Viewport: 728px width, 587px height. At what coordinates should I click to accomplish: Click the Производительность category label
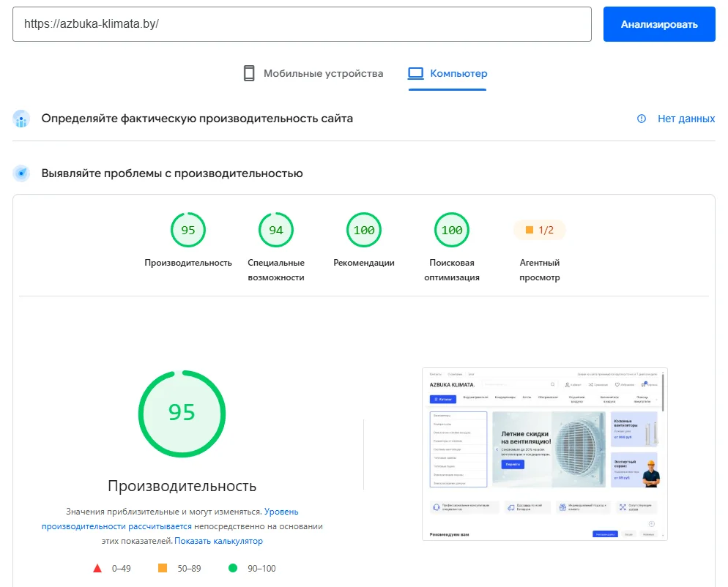click(188, 263)
